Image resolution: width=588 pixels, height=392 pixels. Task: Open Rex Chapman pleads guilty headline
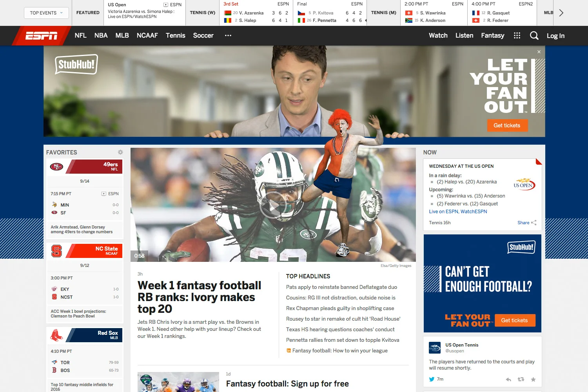click(x=340, y=309)
